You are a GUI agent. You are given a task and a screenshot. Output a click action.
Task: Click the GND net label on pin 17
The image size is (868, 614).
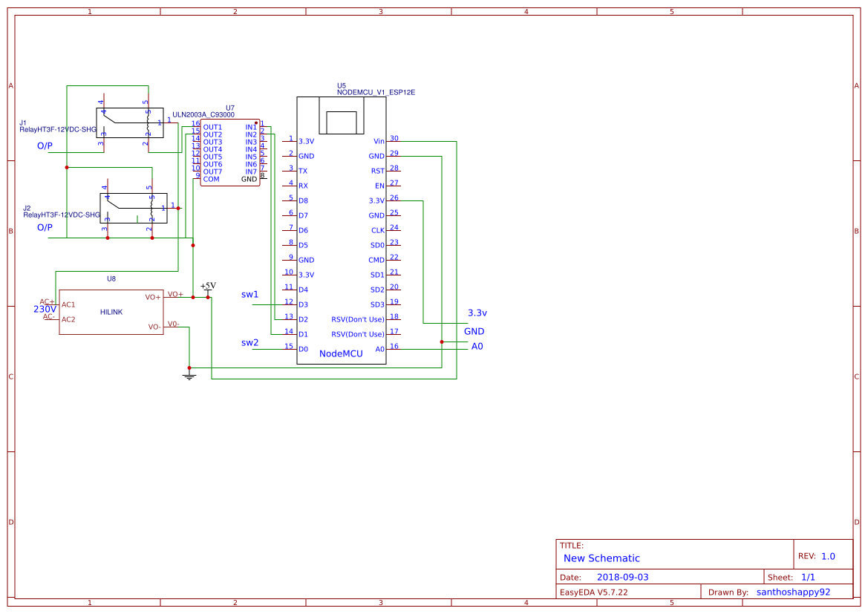[x=475, y=331]
